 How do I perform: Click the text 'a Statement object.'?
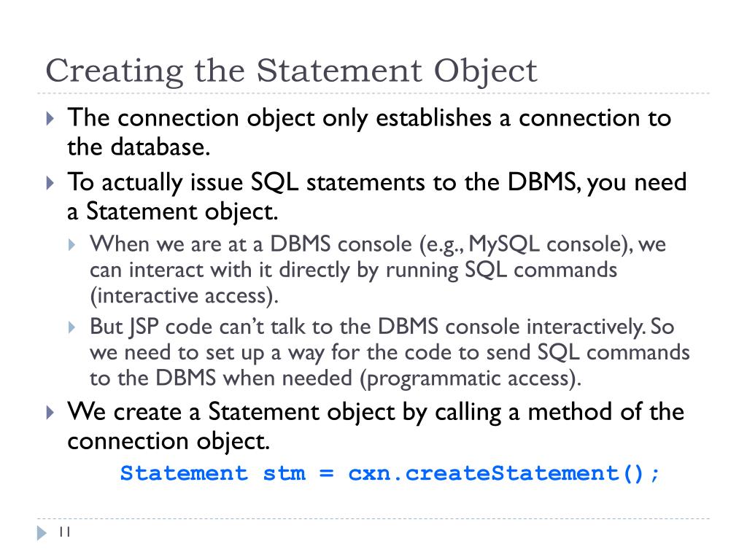point(172,211)
